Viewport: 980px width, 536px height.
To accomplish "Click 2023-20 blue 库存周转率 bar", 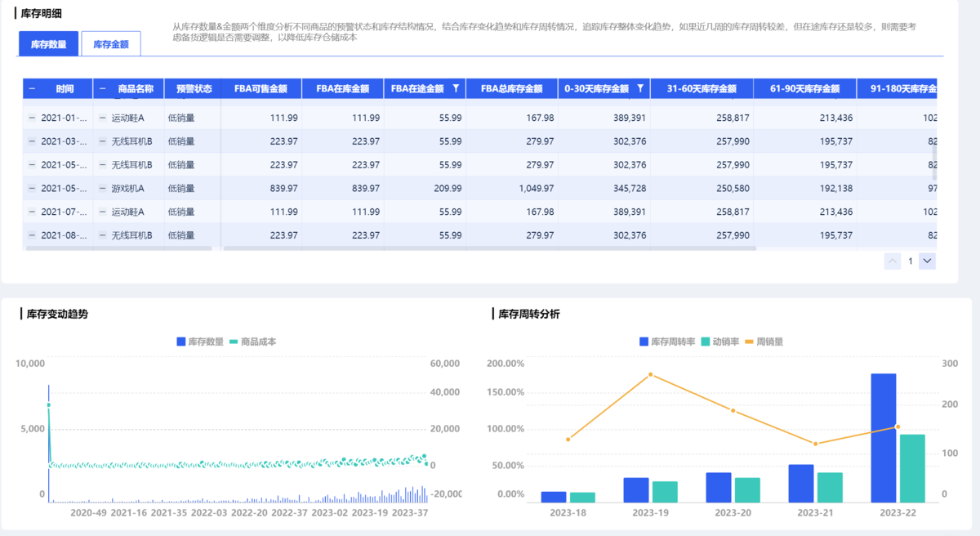I will [x=719, y=488].
